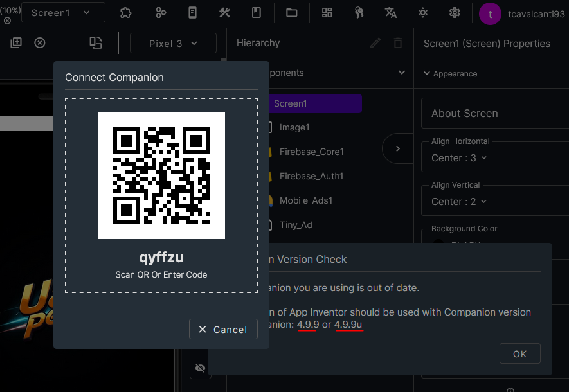
Task: Open Align Horizontal Center : 3 dropdown
Action: [458, 158]
